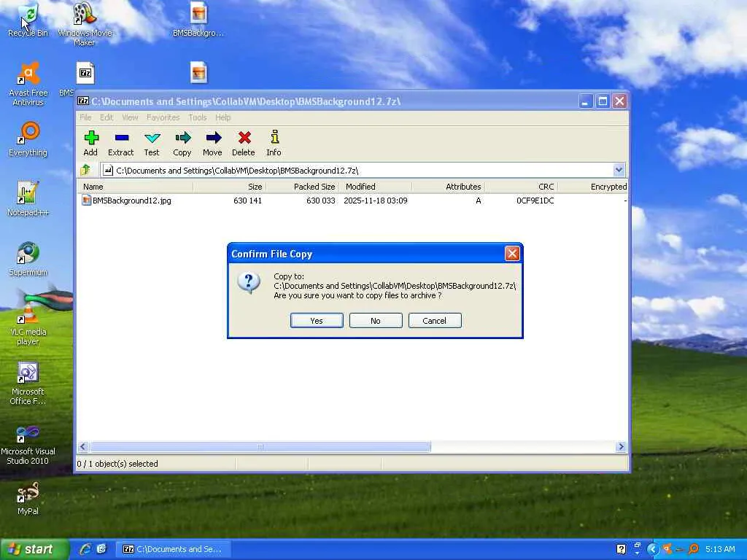The height and width of the screenshot is (560, 747).
Task: Open the Favorites menu
Action: (163, 117)
